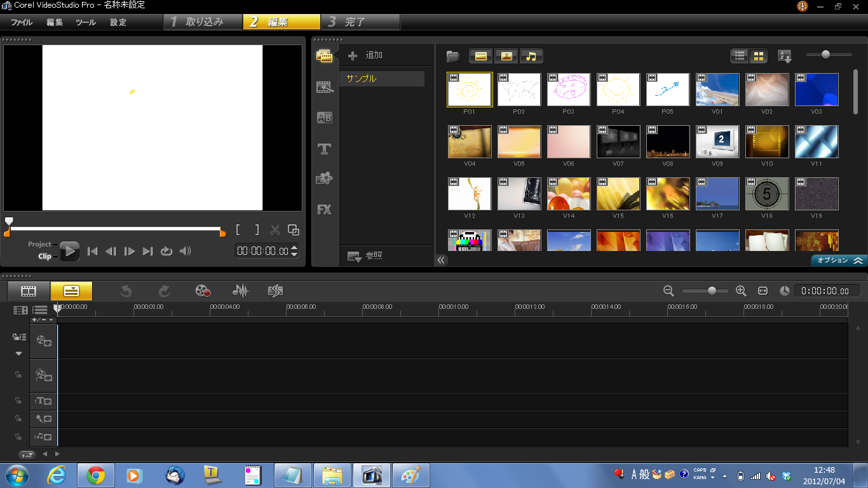Toggle visibility of audio files in the library
The width and height of the screenshot is (868, 488).
(x=531, y=56)
